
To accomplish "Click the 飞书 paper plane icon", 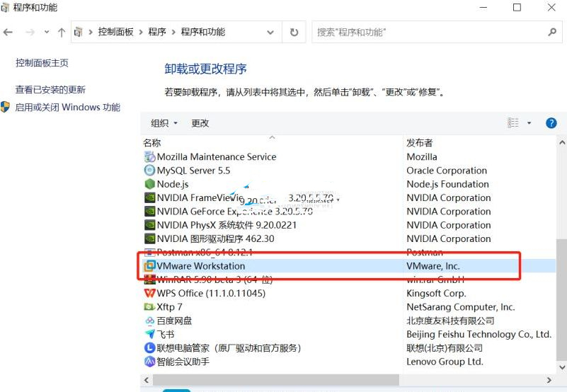I will click(x=149, y=334).
